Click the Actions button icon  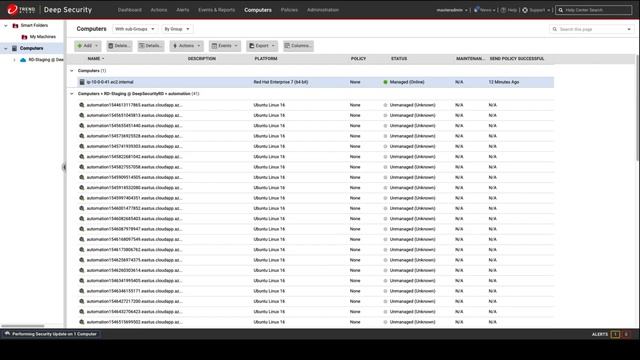(175, 46)
